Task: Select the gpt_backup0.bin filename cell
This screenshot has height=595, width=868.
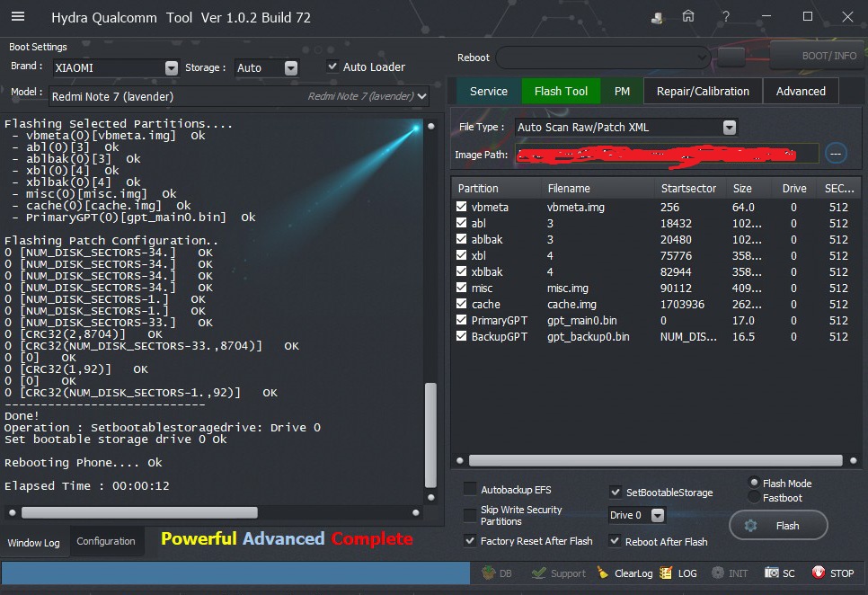Action: click(589, 336)
